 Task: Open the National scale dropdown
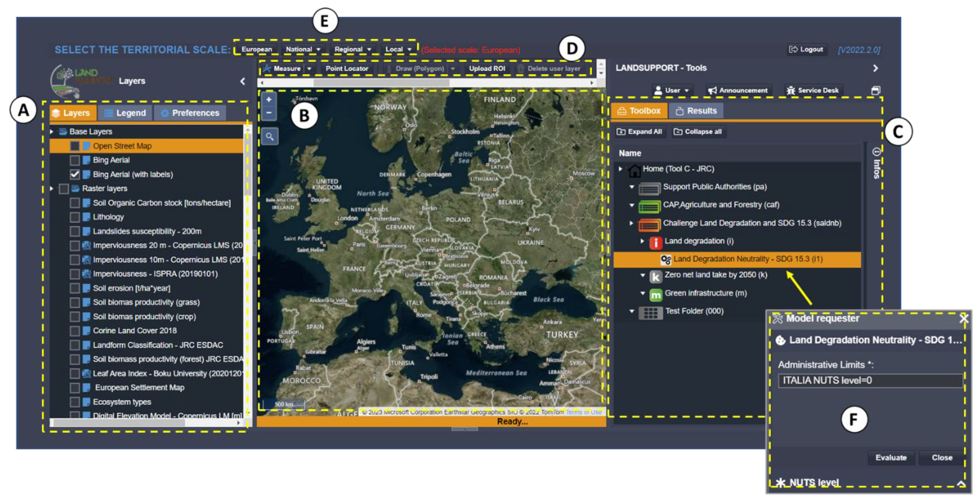[303, 49]
